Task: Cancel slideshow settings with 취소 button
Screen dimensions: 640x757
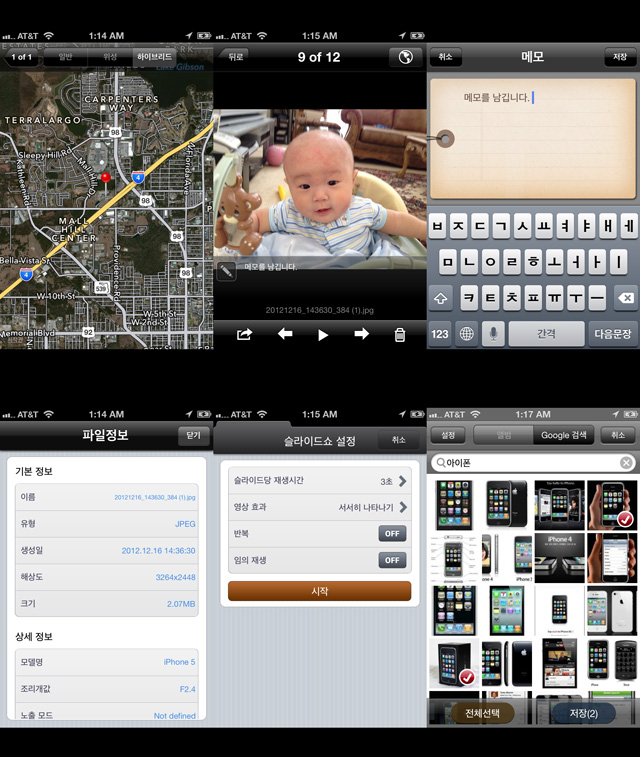Action: pyautogui.click(x=398, y=440)
